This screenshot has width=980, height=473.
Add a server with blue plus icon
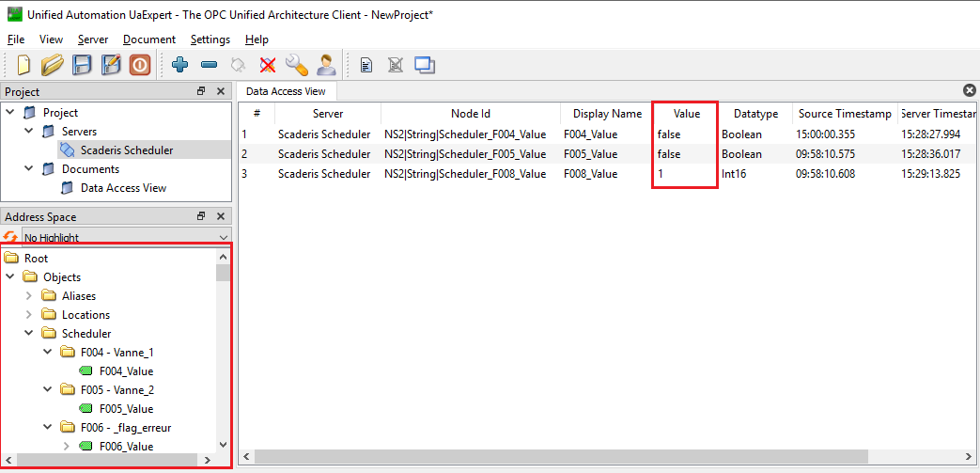coord(180,65)
